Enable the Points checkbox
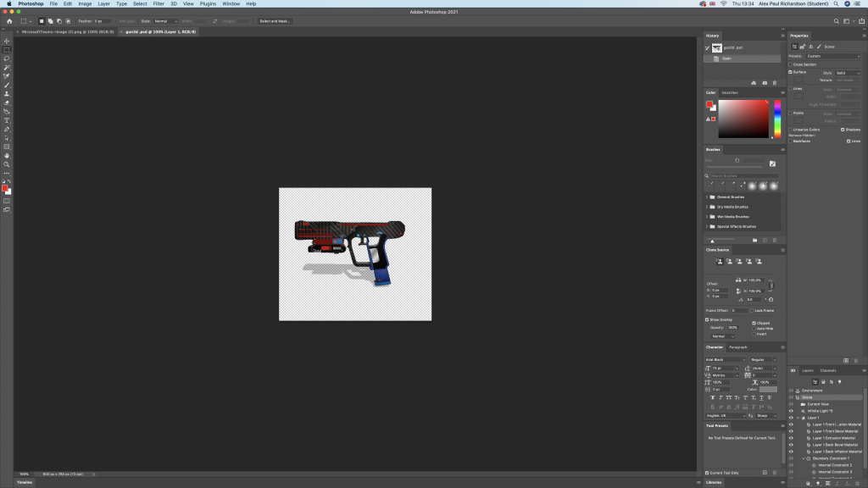The width and height of the screenshot is (868, 488). [791, 113]
